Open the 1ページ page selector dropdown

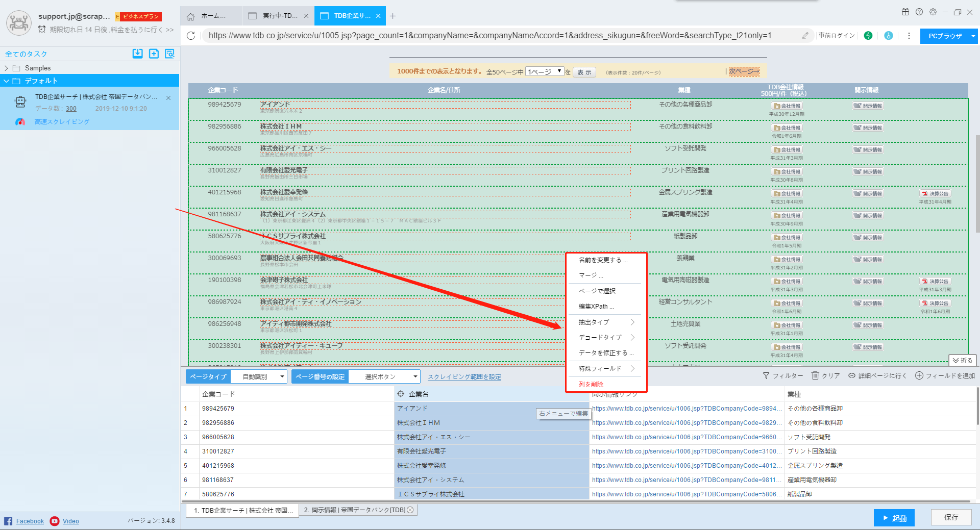point(544,72)
